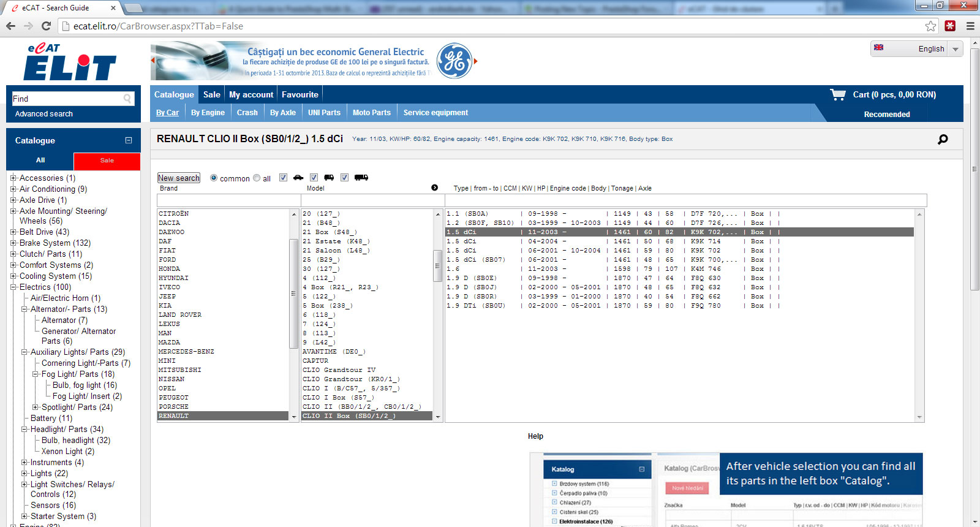
Task: Collapse the Electrics tree node
Action: point(13,287)
